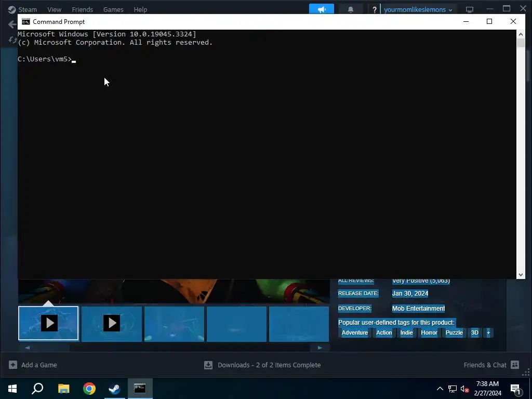Open the View menu in Steam
Image resolution: width=532 pixels, height=399 pixels.
click(x=54, y=9)
